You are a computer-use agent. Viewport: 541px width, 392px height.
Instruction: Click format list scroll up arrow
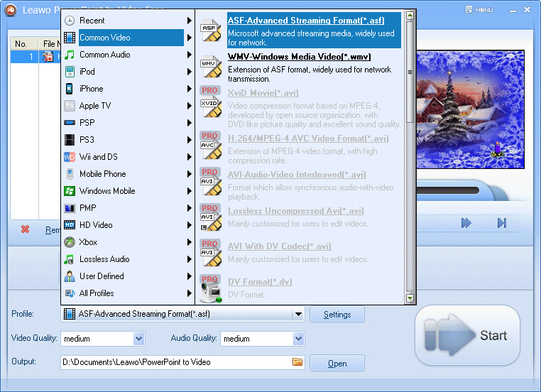pos(410,16)
